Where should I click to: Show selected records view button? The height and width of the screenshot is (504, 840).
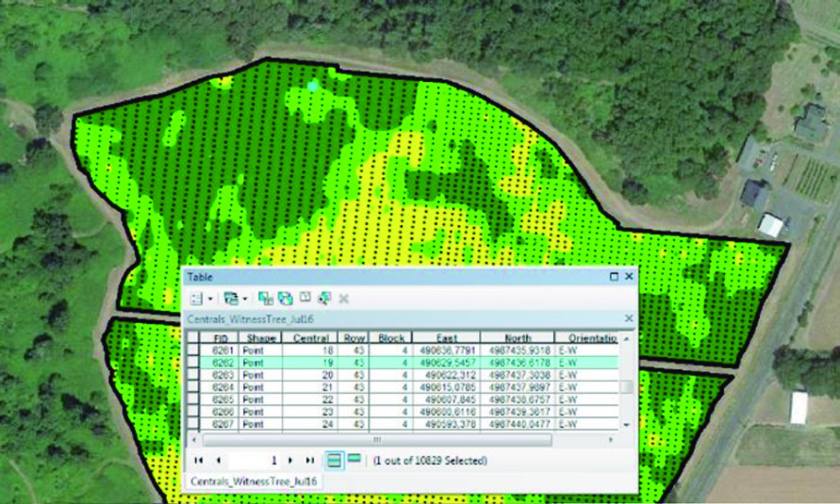[354, 459]
